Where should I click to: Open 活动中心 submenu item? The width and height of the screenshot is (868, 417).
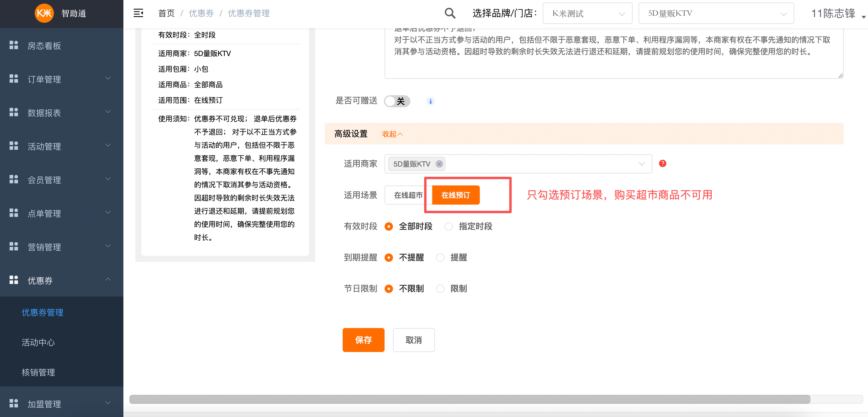point(62,342)
